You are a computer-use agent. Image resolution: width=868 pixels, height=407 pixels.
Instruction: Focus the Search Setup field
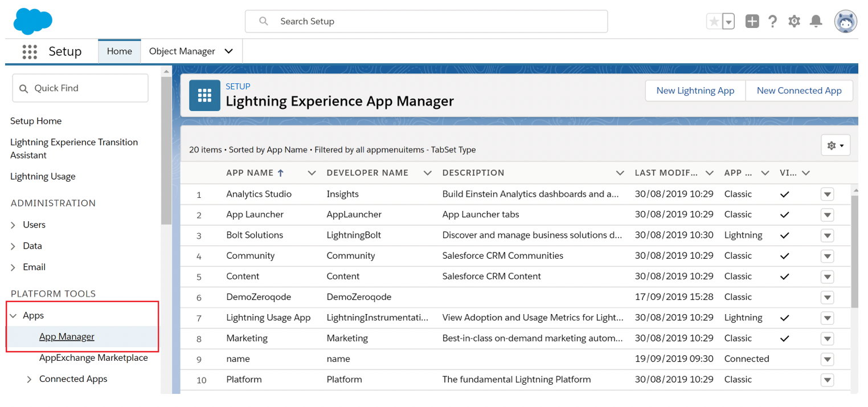click(x=426, y=21)
